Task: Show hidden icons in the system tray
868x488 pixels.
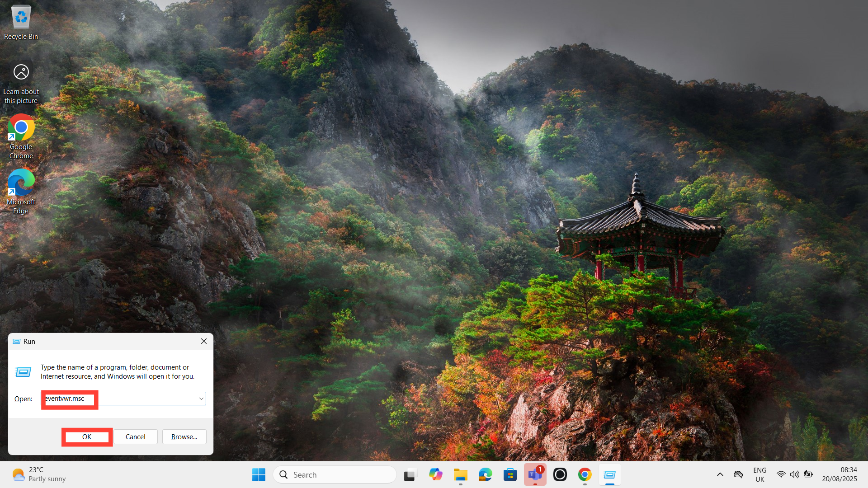Action: coord(720,474)
